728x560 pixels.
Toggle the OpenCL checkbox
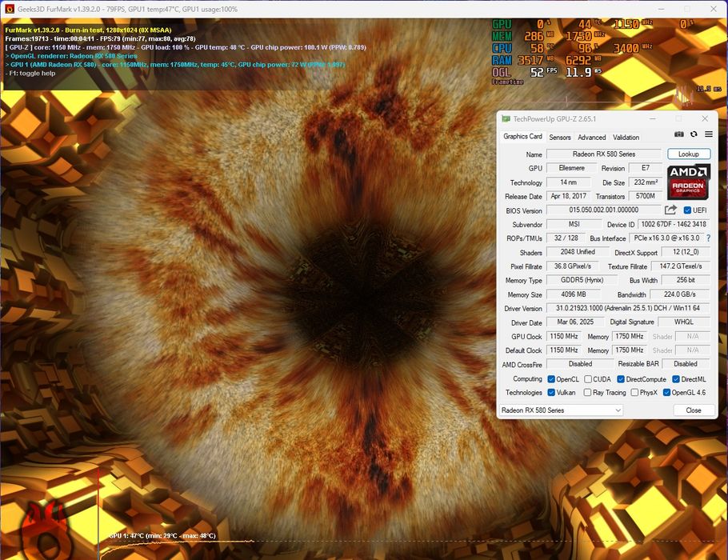tap(551, 379)
